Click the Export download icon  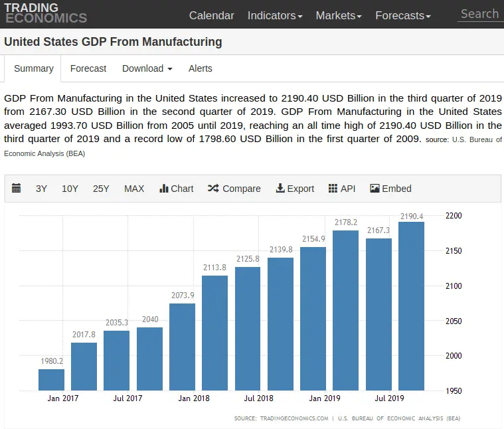click(x=280, y=189)
